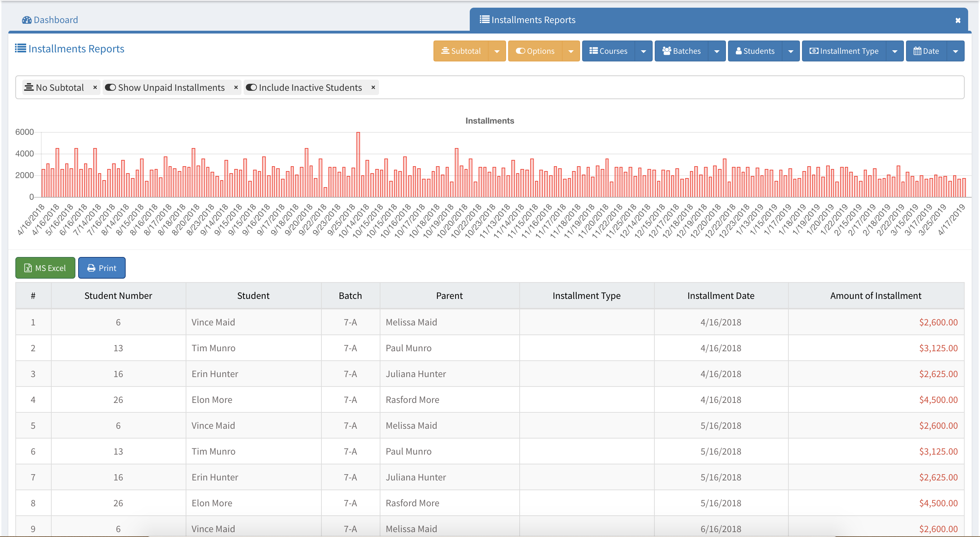Image resolution: width=980 pixels, height=537 pixels.
Task: Remove the Include Inactive Students filter tag
Action: 373,88
